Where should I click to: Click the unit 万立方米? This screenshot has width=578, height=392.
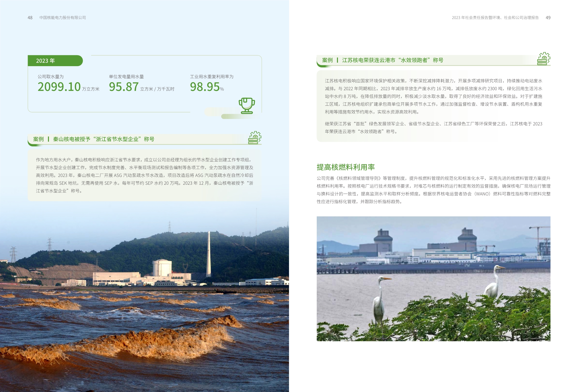click(x=91, y=89)
